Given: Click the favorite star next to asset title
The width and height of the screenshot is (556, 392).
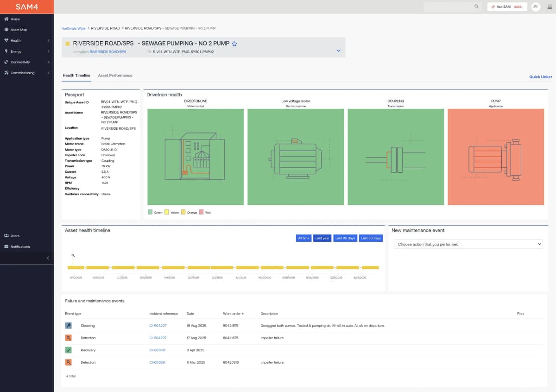Looking at the screenshot, I should 234,44.
